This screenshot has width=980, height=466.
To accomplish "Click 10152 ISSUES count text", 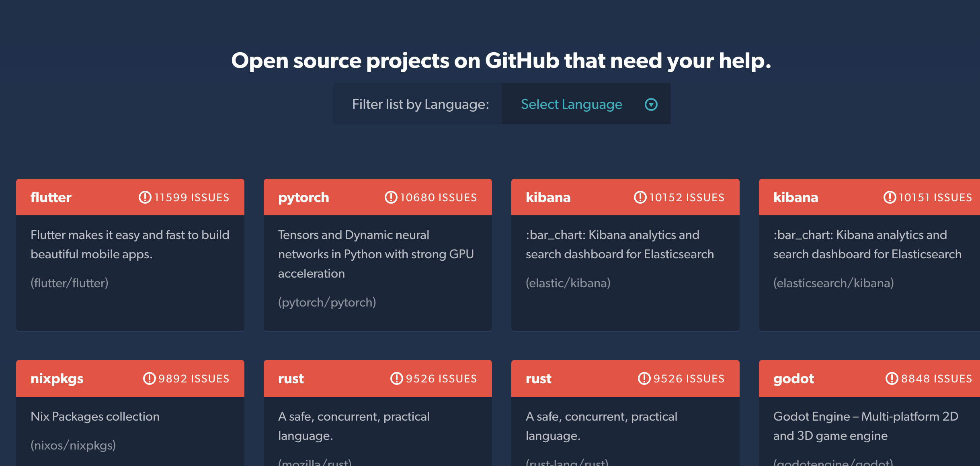I will (x=687, y=197).
